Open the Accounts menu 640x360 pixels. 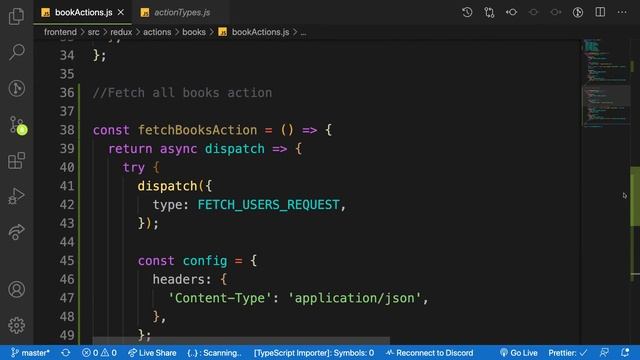16,289
